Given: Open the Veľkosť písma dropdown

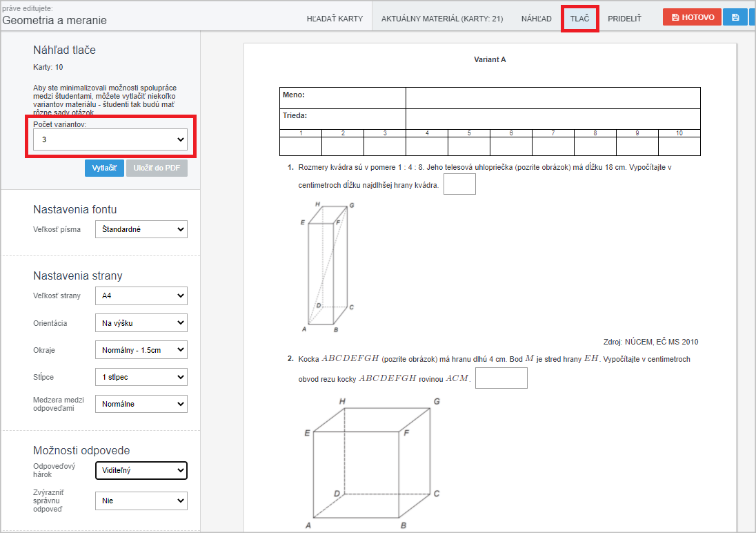Looking at the screenshot, I should click(141, 229).
